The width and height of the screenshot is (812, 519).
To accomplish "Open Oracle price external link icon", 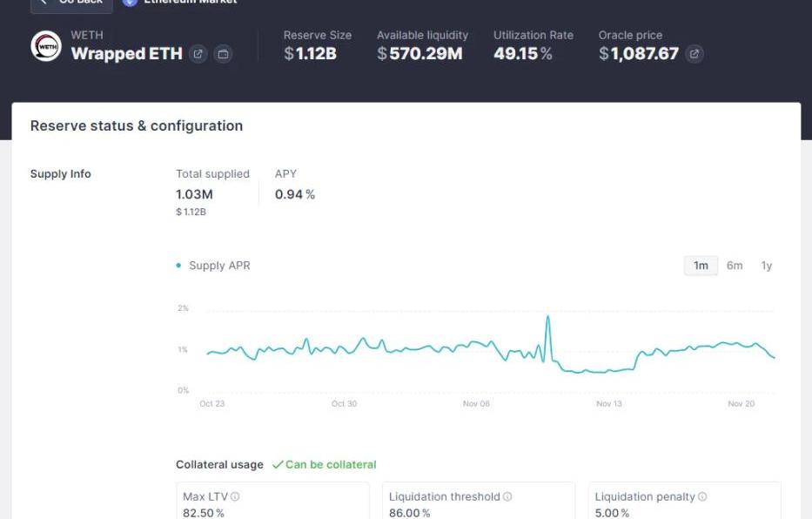I will [x=694, y=54].
